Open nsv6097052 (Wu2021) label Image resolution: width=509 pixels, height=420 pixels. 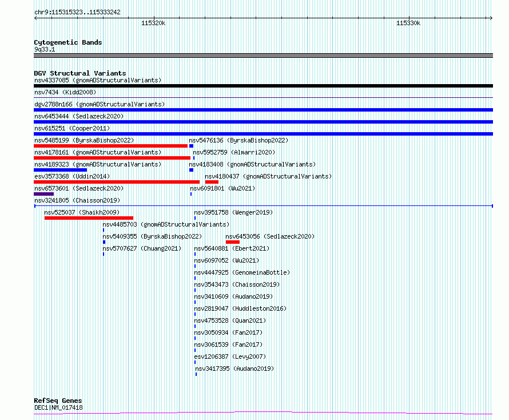point(226,260)
